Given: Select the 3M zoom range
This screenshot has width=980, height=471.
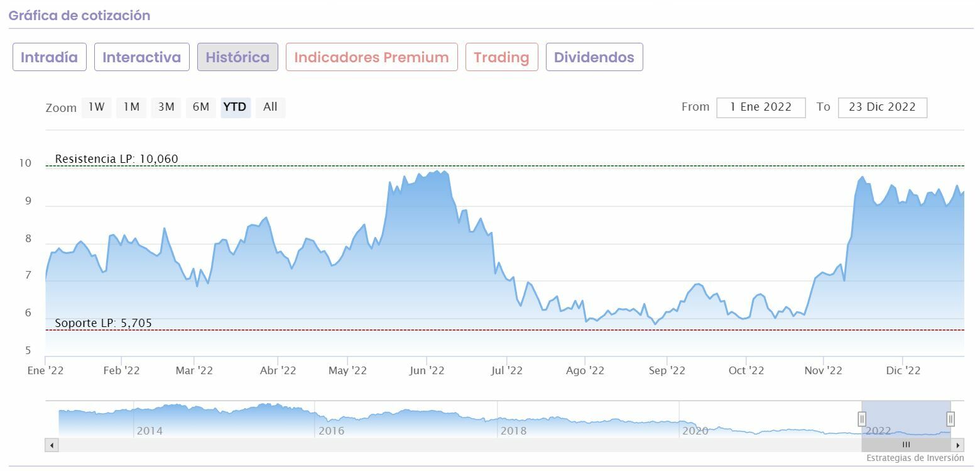Looking at the screenshot, I should (x=166, y=108).
